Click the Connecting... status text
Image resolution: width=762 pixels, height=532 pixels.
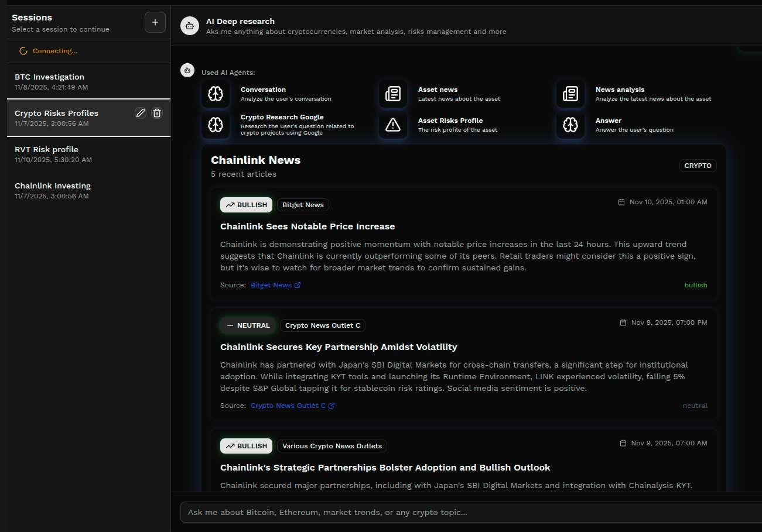(x=55, y=51)
